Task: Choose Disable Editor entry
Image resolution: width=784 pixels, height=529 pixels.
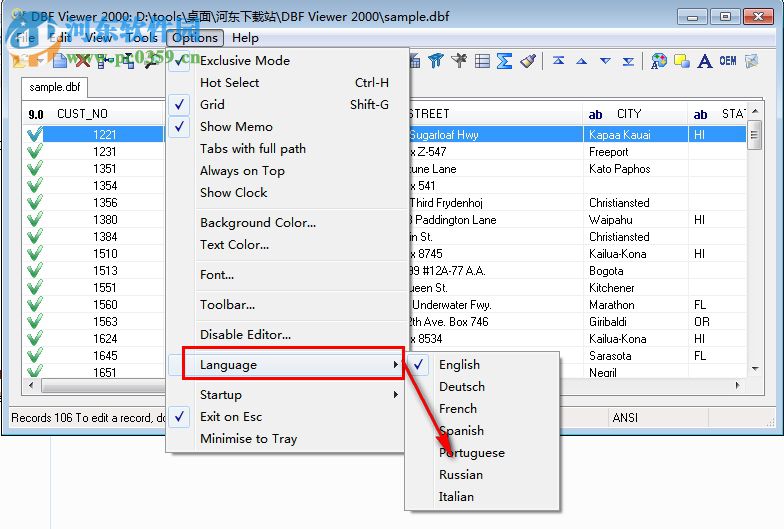Action: [x=286, y=334]
